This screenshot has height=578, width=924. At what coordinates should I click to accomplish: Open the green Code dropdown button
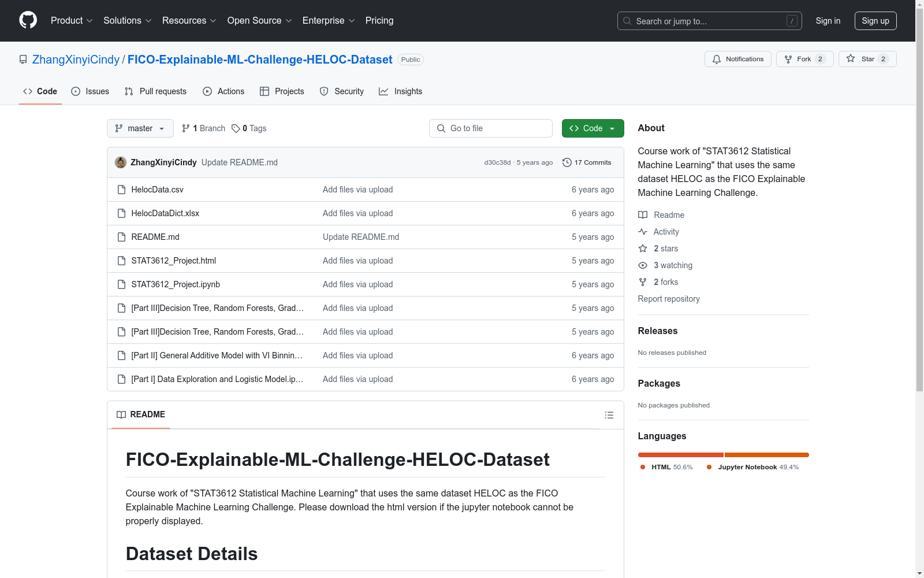pos(593,128)
